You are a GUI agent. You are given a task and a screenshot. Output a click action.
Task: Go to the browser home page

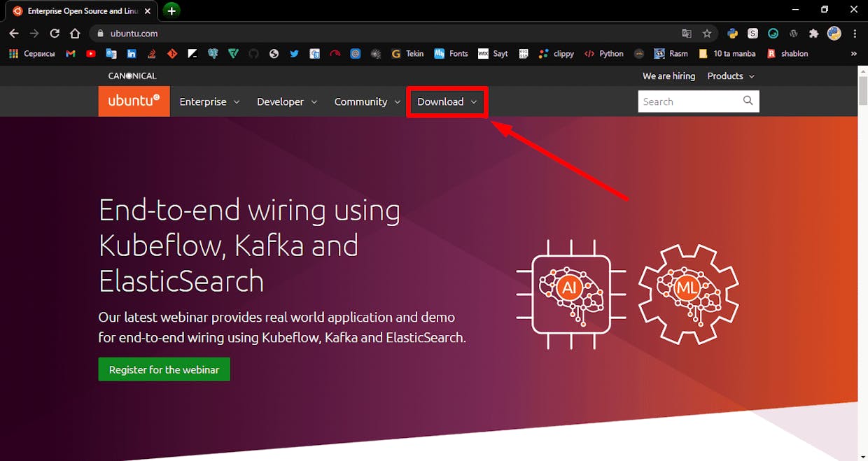point(75,33)
